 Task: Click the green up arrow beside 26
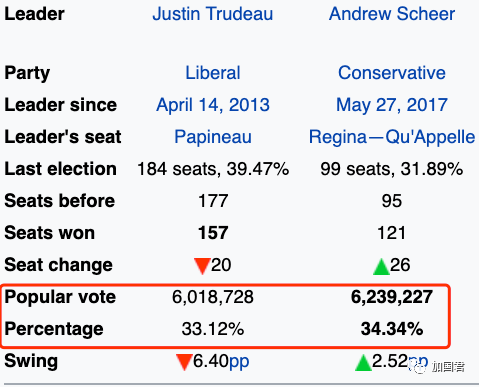pos(381,266)
